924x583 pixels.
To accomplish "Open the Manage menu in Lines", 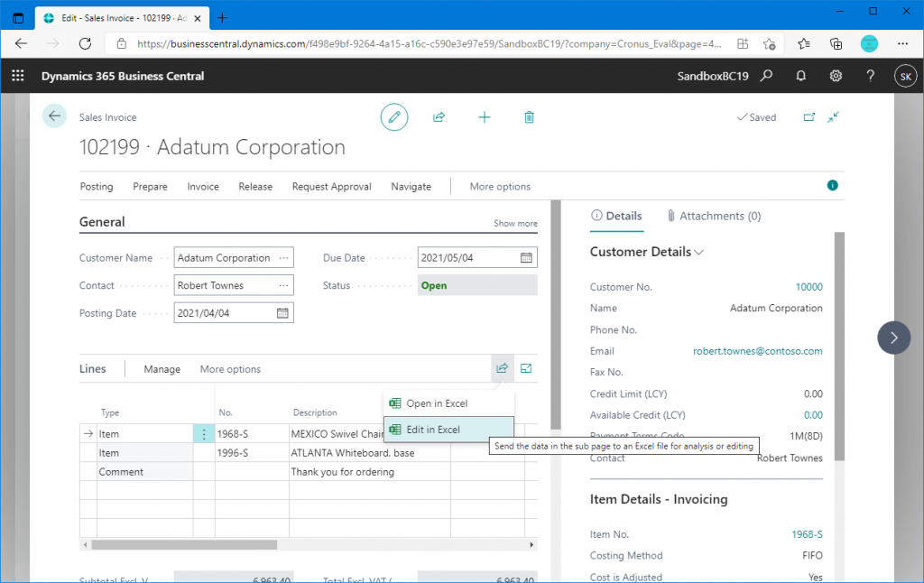I will 162,369.
